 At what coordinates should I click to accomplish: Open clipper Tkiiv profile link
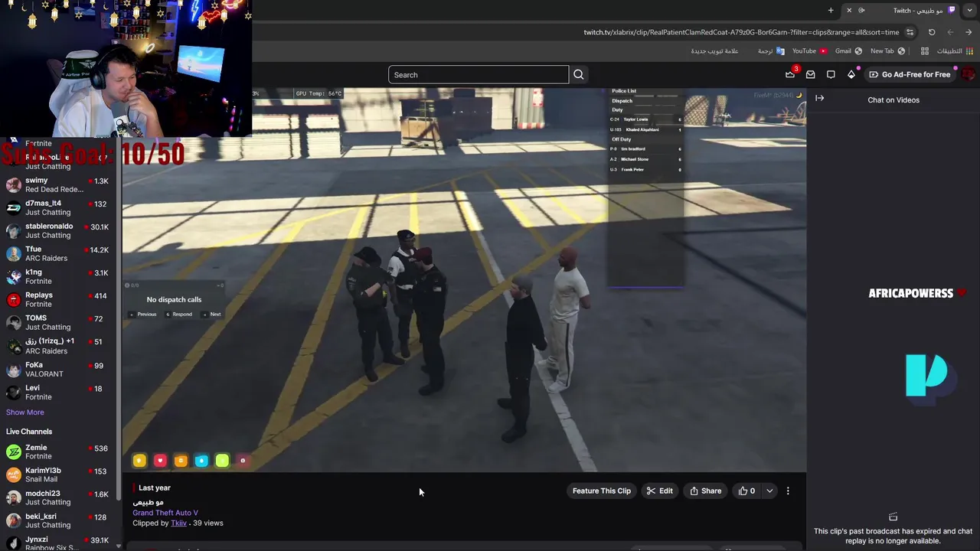178,523
